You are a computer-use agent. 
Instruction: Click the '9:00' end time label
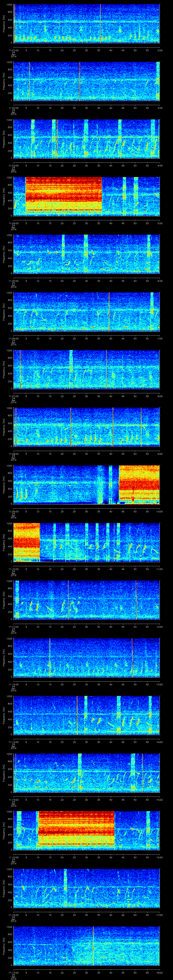coord(160,454)
